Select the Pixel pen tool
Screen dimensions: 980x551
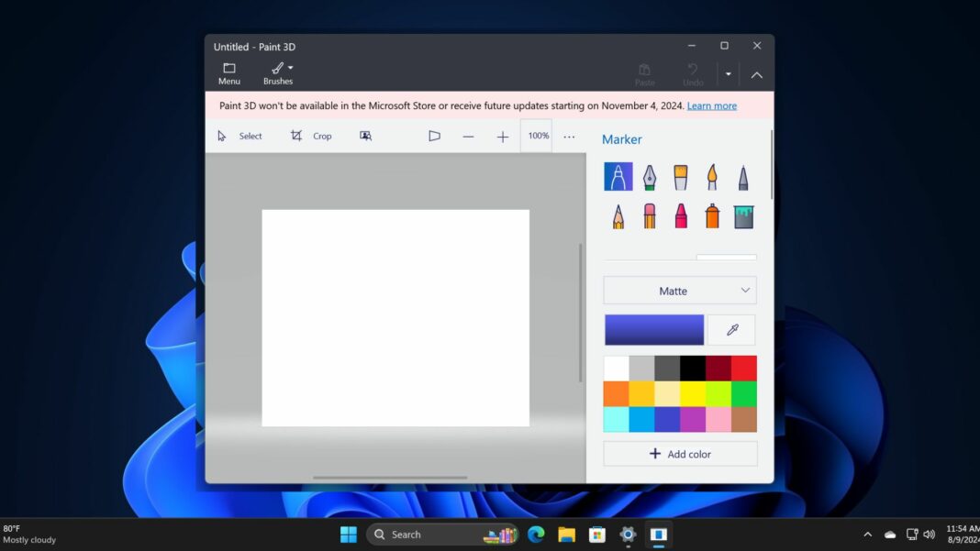click(x=742, y=176)
